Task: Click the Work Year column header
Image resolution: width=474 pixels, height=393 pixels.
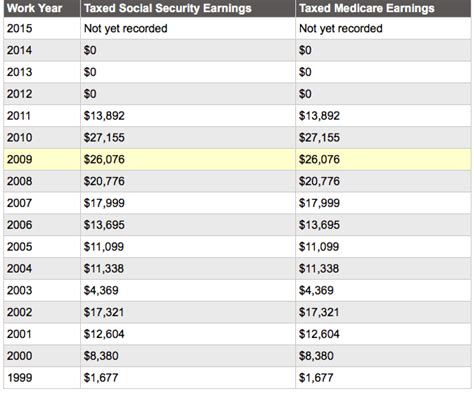Action: 42,8
